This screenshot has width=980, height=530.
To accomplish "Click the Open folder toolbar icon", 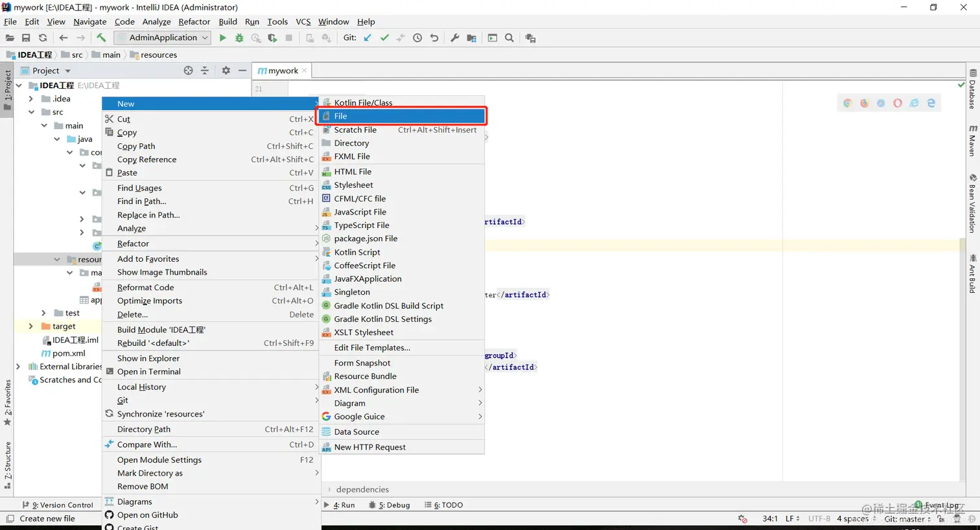I will tap(10, 38).
